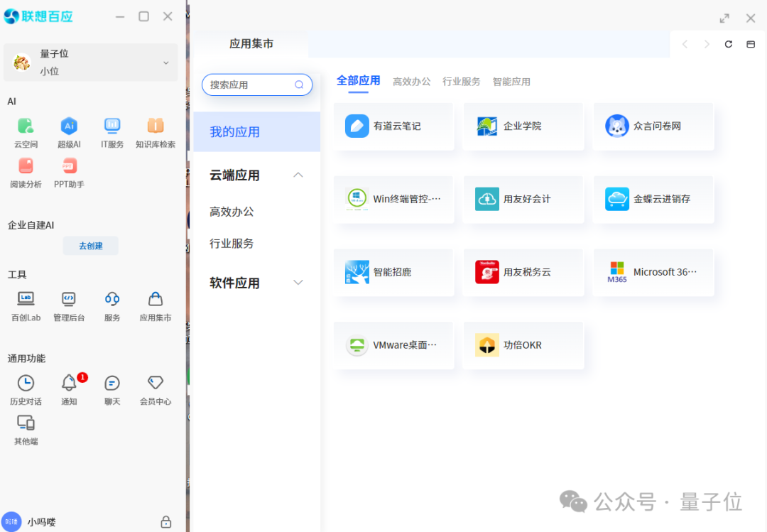Select the 云空间 icon
Image resolution: width=767 pixels, height=532 pixels.
coord(26,132)
